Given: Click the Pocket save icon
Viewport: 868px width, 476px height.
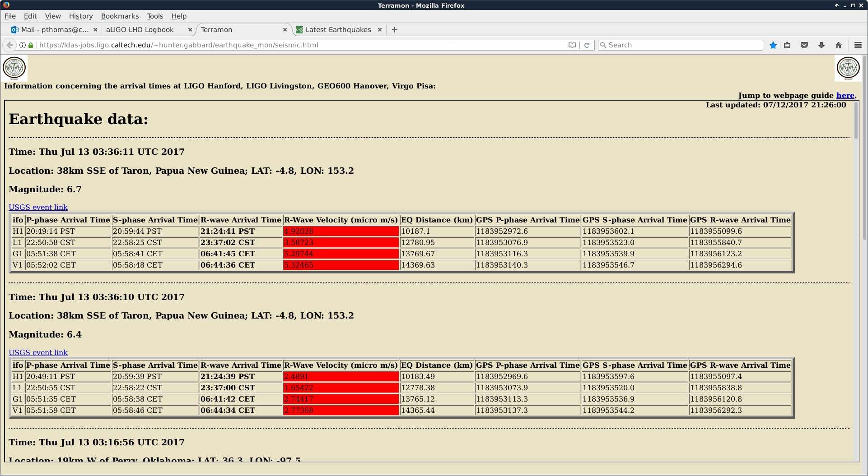Looking at the screenshot, I should pos(804,45).
